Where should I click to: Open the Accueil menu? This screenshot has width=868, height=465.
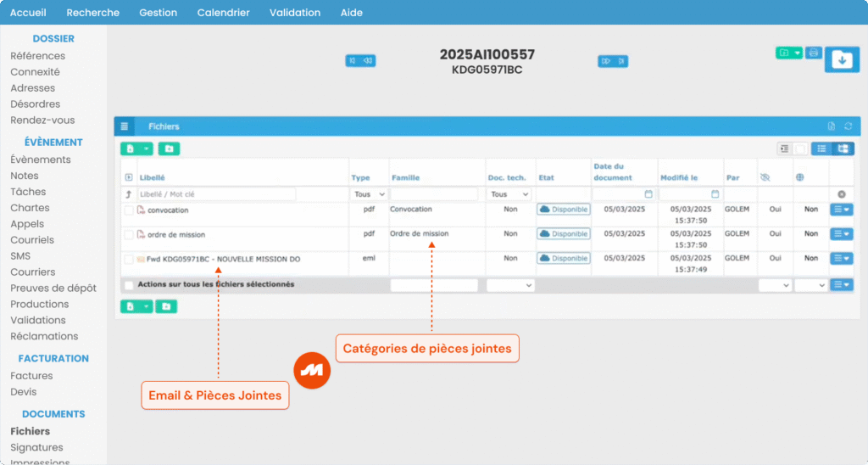(28, 12)
